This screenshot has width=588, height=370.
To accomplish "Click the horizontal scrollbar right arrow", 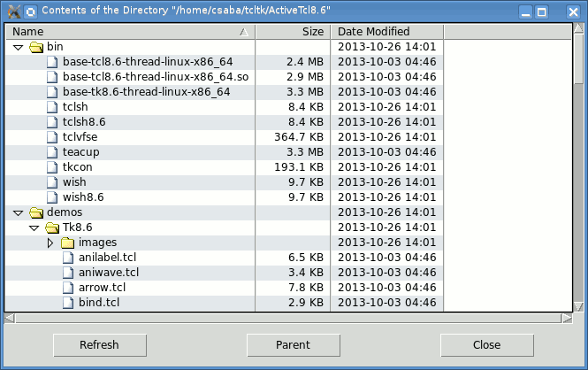I will pos(567,319).
